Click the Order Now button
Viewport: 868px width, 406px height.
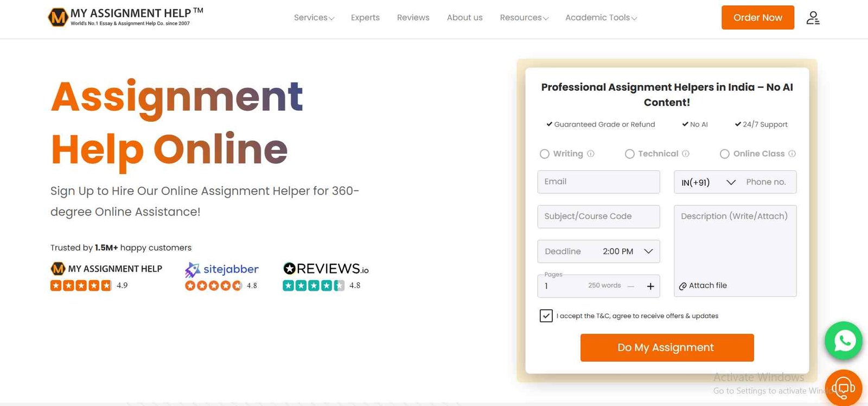coord(758,17)
